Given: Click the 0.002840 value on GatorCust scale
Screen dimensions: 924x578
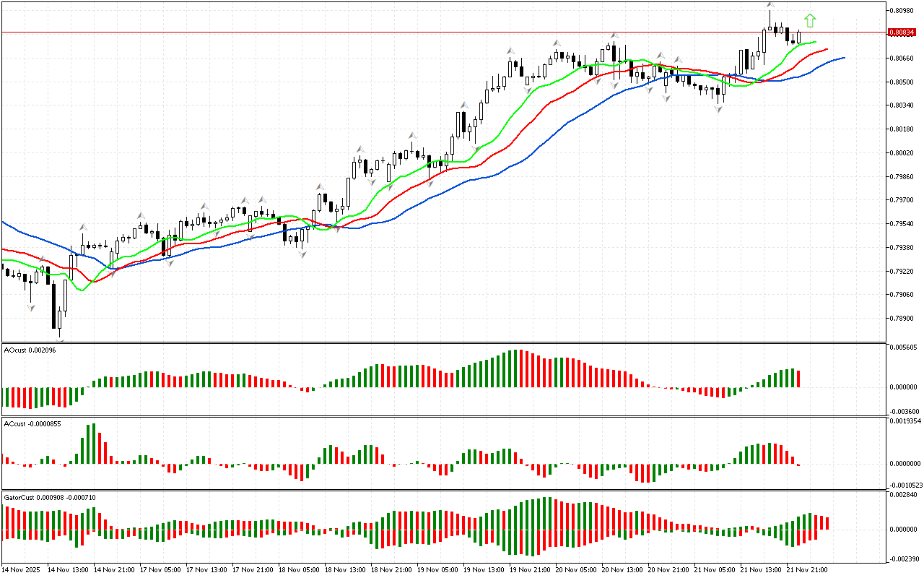Looking at the screenshot, I should [x=901, y=495].
